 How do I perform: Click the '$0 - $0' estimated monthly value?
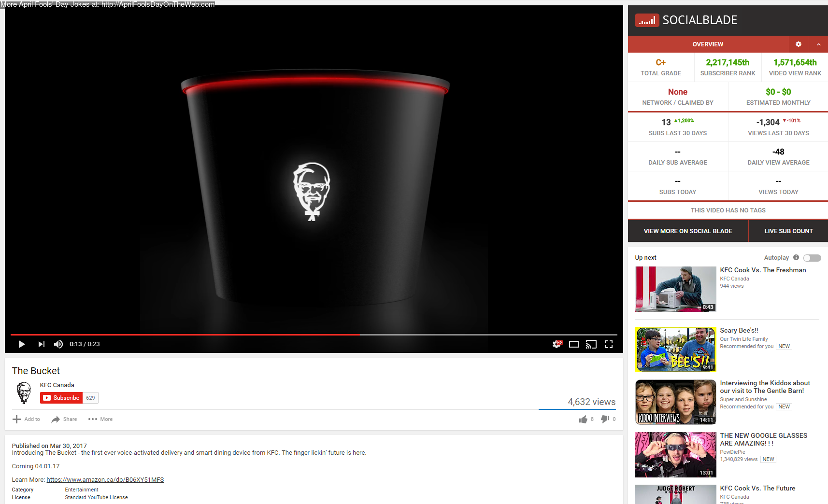[778, 92]
